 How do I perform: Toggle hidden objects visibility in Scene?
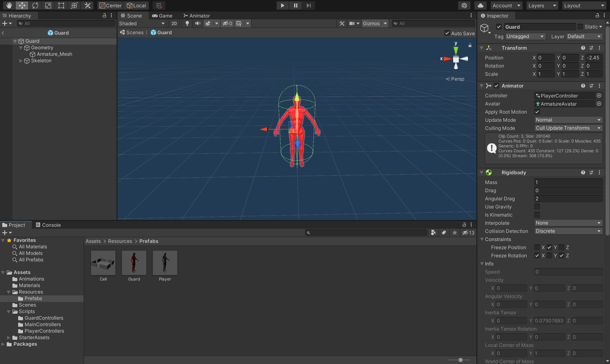click(227, 23)
